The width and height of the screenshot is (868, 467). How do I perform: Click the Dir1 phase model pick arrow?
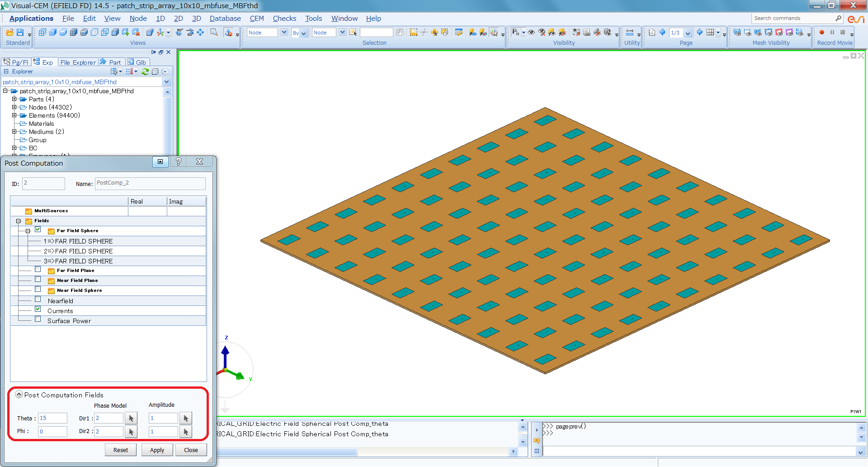[131, 418]
